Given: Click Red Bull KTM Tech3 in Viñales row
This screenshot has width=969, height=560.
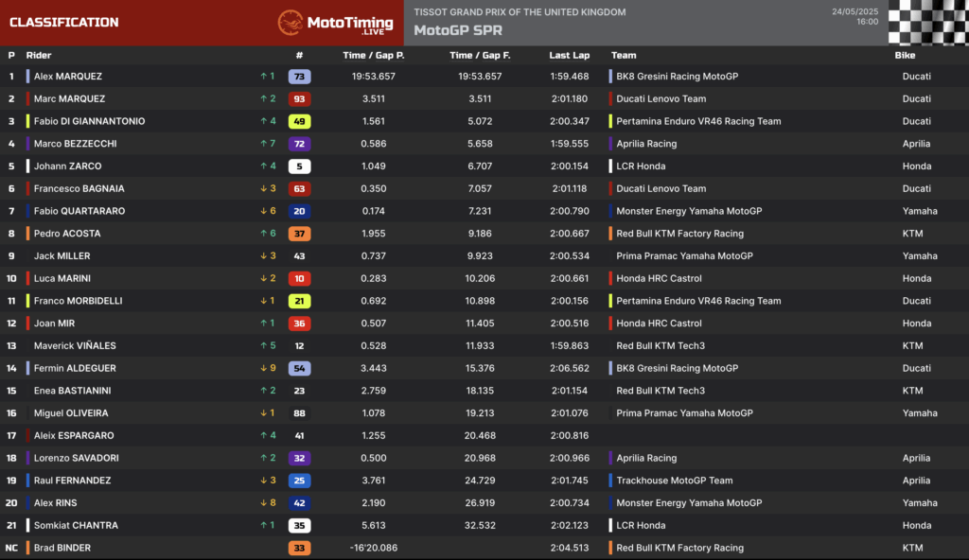Looking at the screenshot, I should coord(661,345).
